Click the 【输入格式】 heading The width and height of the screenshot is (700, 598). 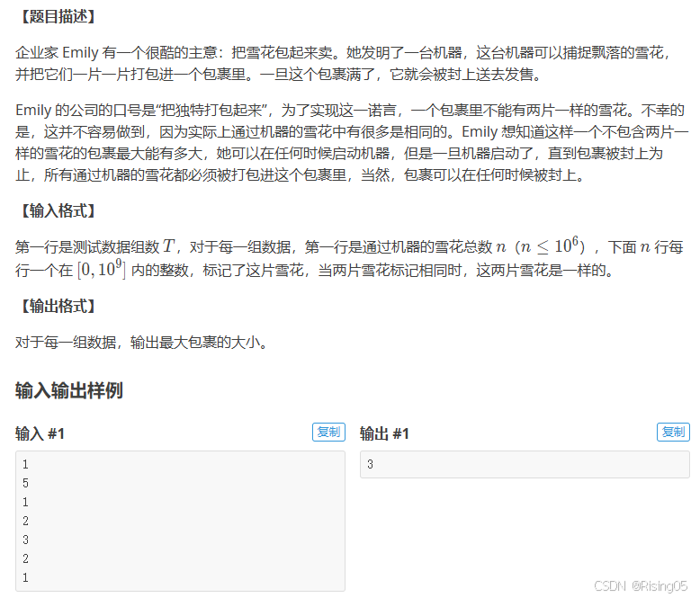click(x=58, y=210)
